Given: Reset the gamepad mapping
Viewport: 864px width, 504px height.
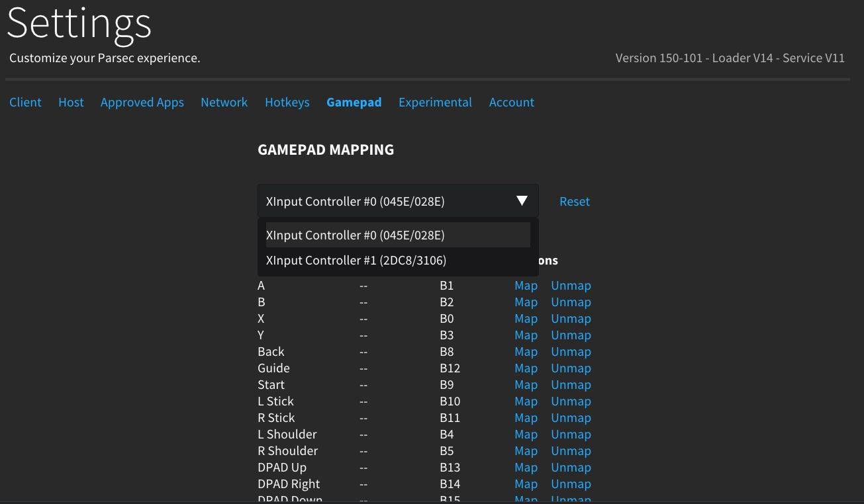Looking at the screenshot, I should click(574, 202).
